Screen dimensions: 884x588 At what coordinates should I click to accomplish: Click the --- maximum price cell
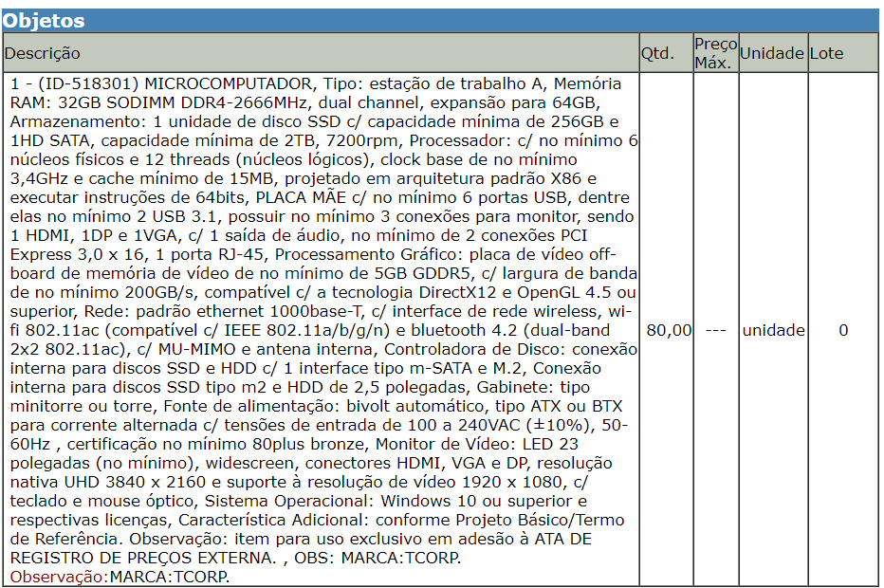click(x=716, y=330)
